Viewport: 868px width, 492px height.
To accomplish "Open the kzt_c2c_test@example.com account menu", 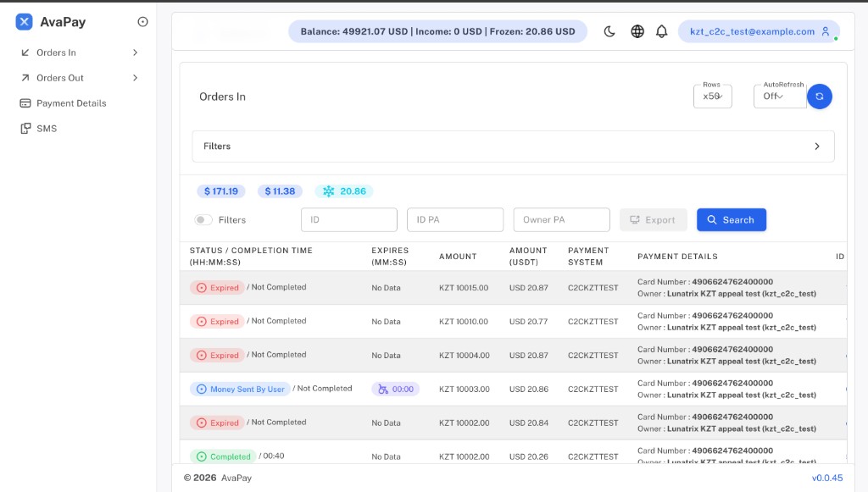I will pyautogui.click(x=759, y=31).
